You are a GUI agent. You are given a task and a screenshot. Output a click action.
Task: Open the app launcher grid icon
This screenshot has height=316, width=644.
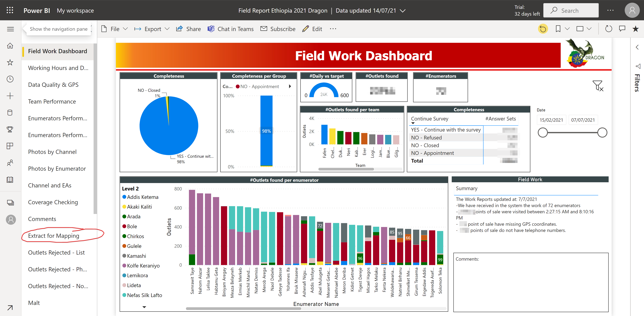(x=10, y=10)
